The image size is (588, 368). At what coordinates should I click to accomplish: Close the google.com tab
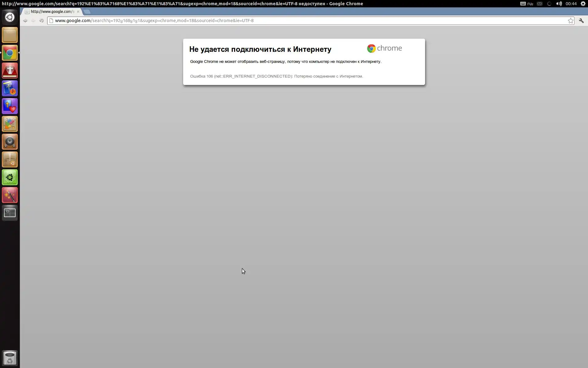78,12
